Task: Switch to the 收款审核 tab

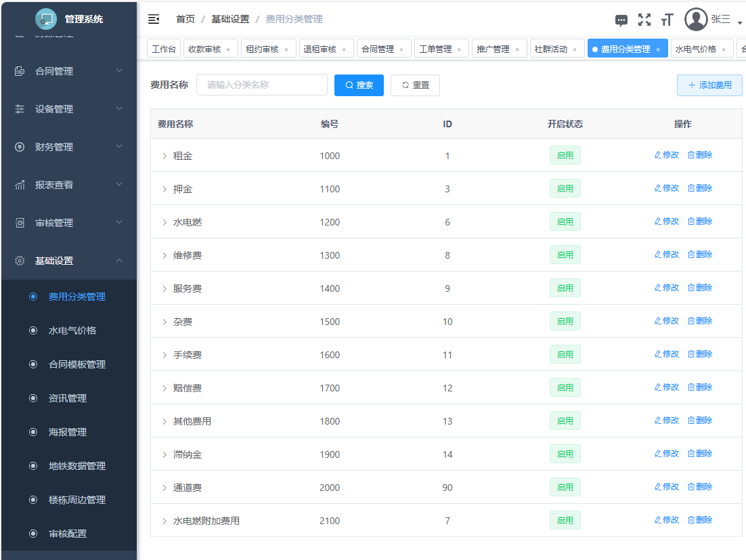Action: point(204,49)
